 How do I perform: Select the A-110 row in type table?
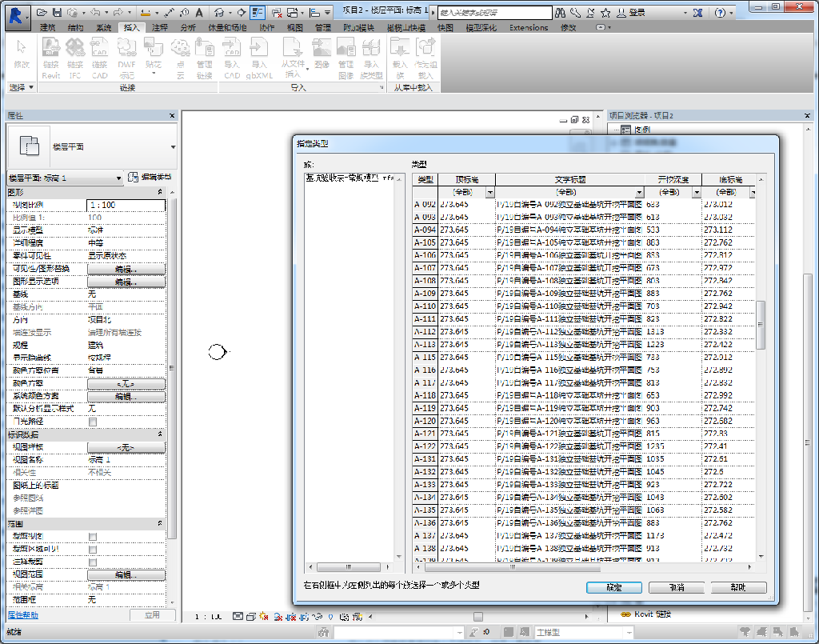[x=583, y=306]
